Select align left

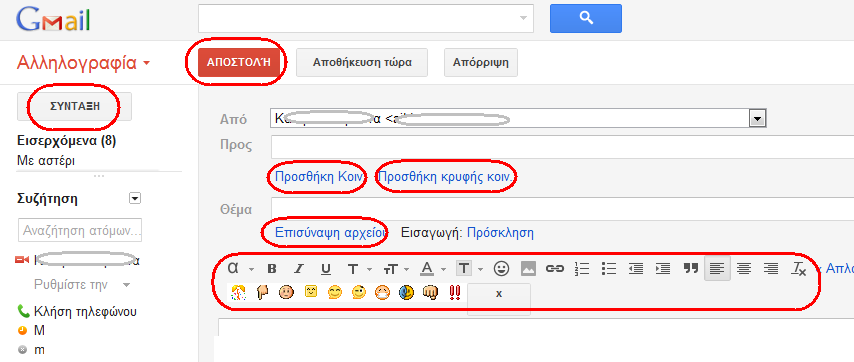(717, 268)
